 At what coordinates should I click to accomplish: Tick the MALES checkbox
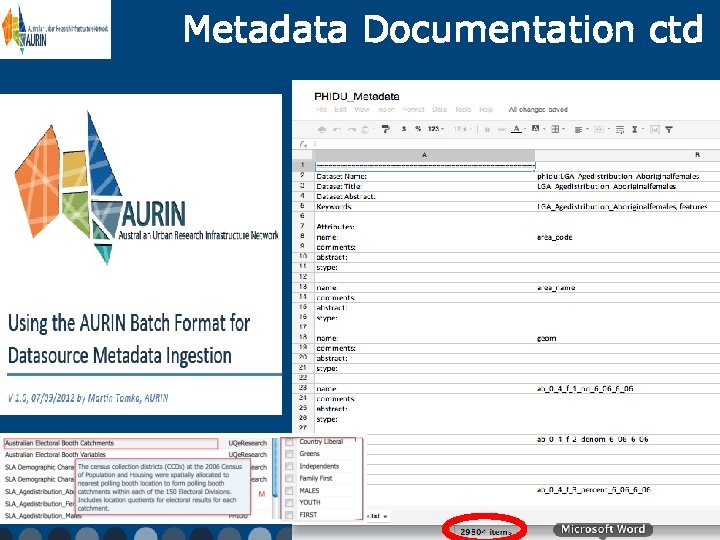point(289,491)
